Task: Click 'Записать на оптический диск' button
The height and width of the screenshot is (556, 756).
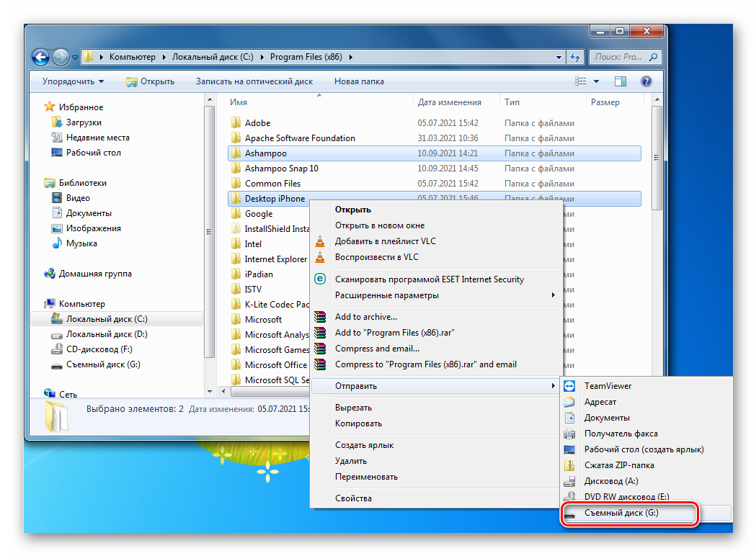Action: pyautogui.click(x=254, y=81)
